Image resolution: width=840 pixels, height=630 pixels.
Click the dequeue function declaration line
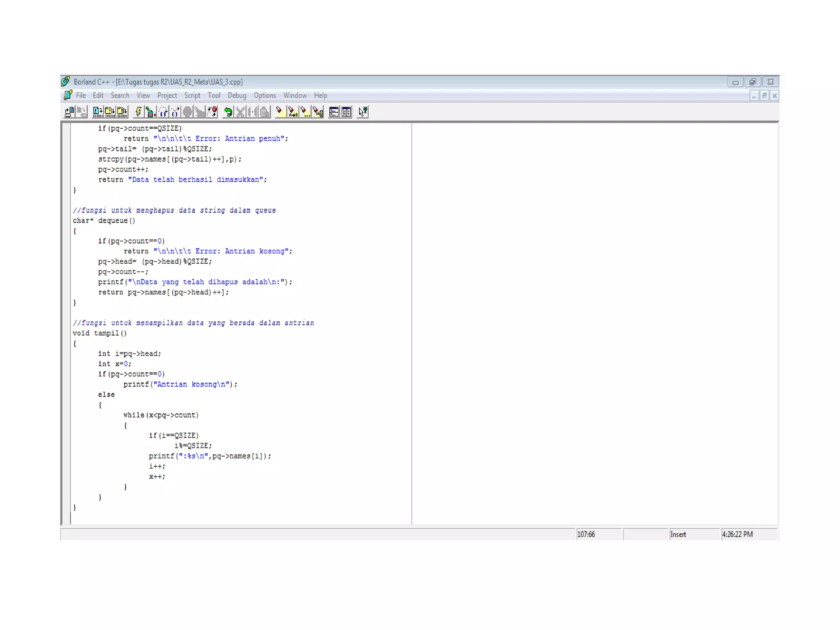point(104,221)
